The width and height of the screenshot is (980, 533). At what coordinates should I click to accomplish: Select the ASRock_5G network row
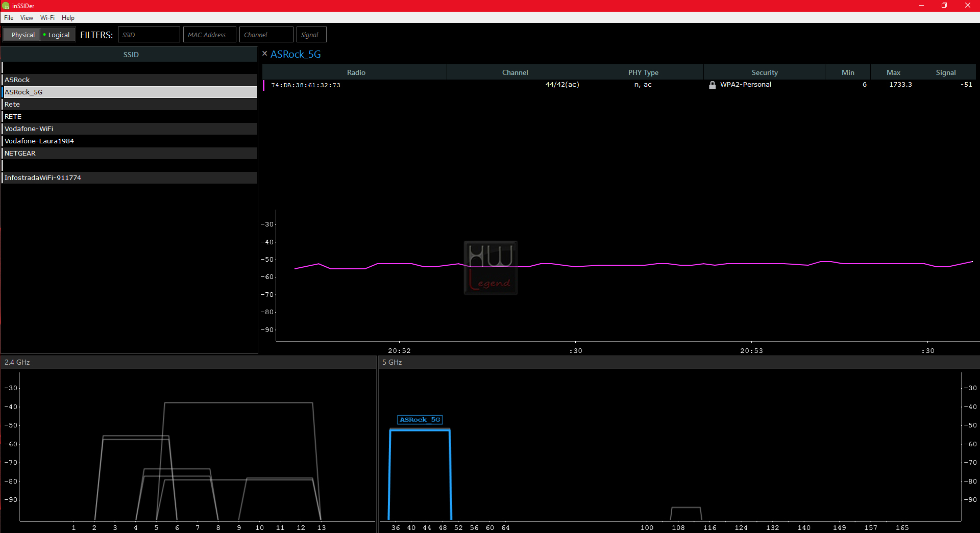(x=130, y=92)
